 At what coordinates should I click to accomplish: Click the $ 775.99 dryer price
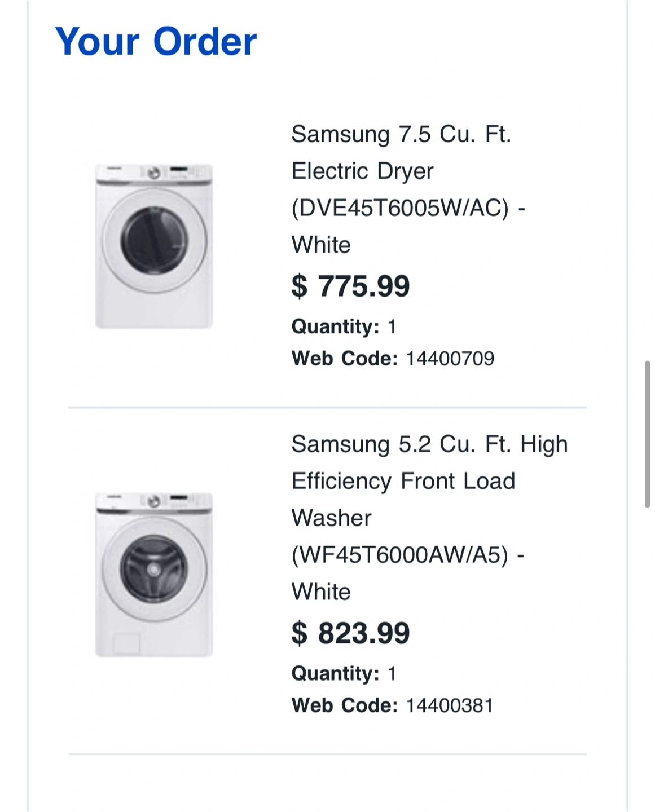click(x=350, y=286)
